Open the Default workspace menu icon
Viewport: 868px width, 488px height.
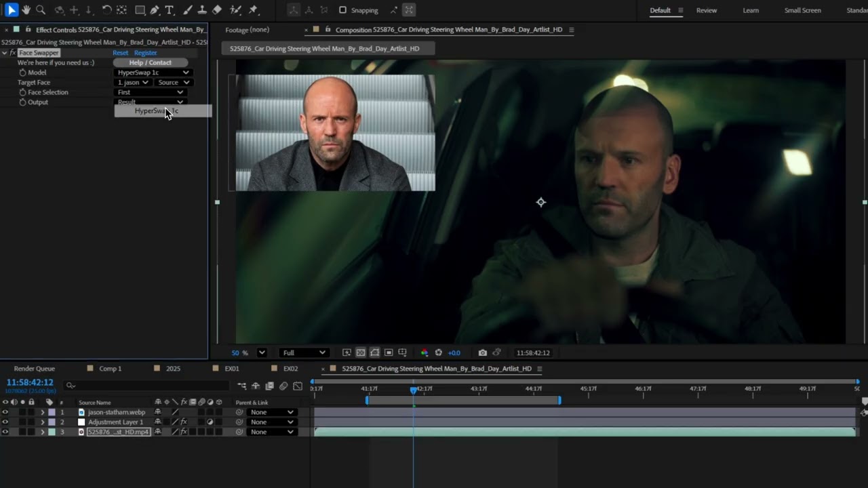[x=681, y=10]
